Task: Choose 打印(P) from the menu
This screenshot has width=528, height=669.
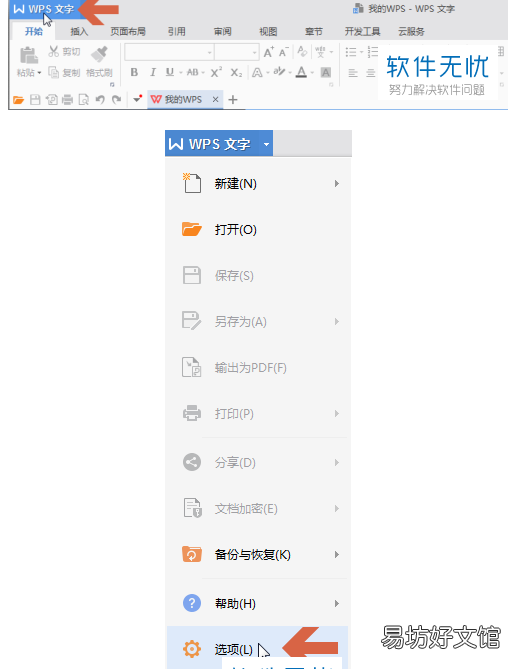Action: click(x=258, y=413)
